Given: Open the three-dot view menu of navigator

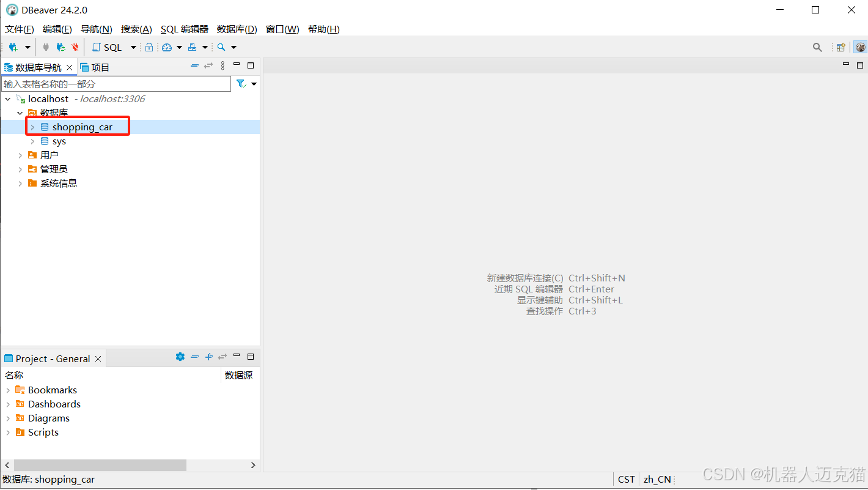Looking at the screenshot, I should (223, 65).
